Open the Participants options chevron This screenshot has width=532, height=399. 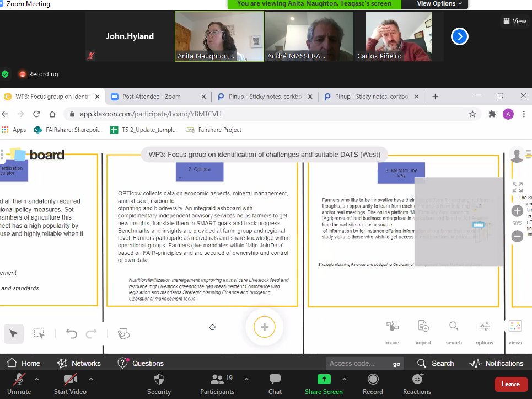tap(246, 379)
